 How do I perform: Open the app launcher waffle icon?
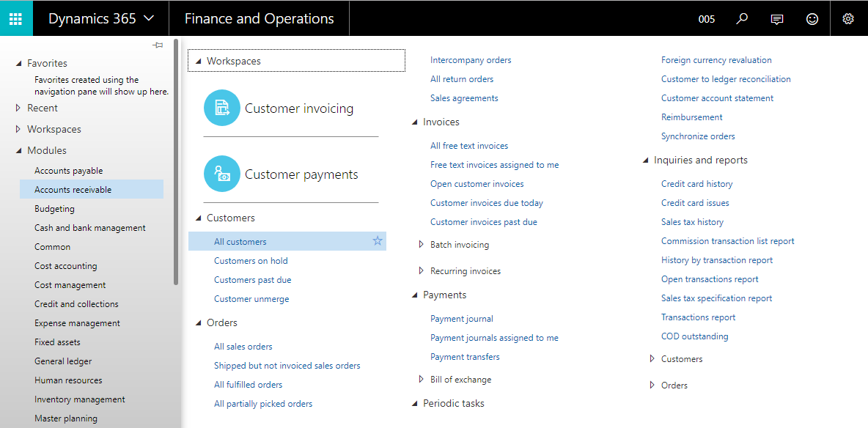click(x=16, y=19)
